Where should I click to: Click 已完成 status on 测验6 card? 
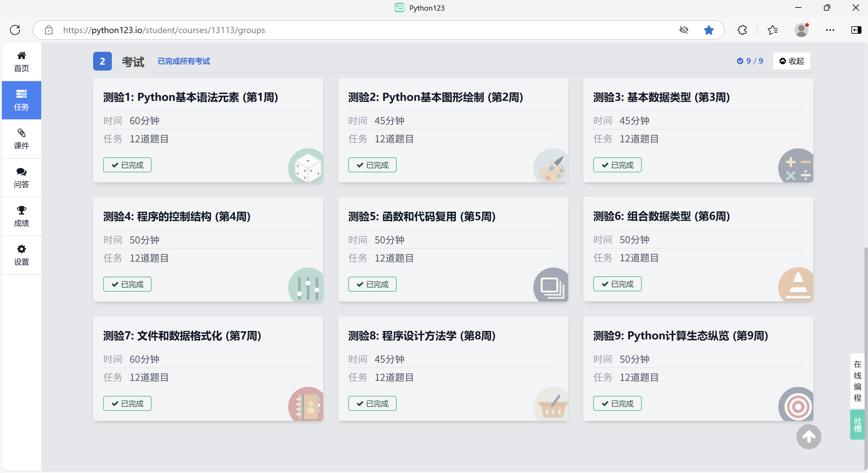point(617,284)
